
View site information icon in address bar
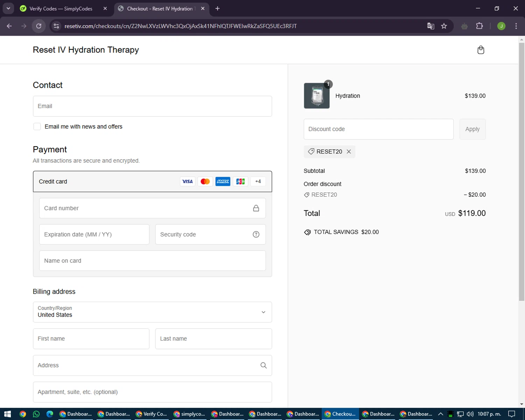click(x=56, y=26)
